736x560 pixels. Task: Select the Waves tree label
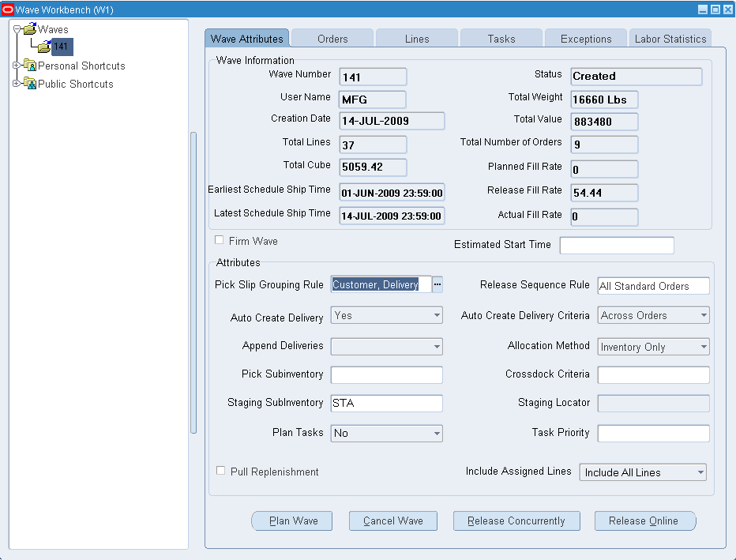[53, 29]
